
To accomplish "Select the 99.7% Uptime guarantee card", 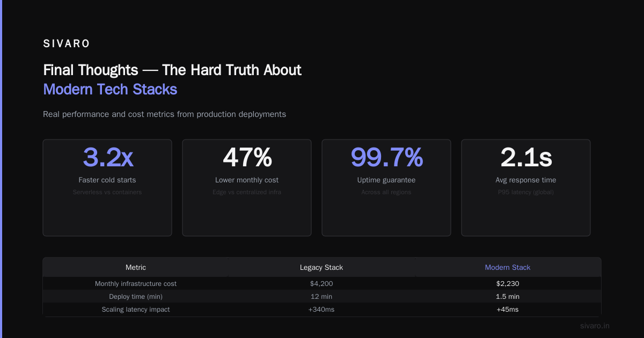I will click(x=386, y=188).
